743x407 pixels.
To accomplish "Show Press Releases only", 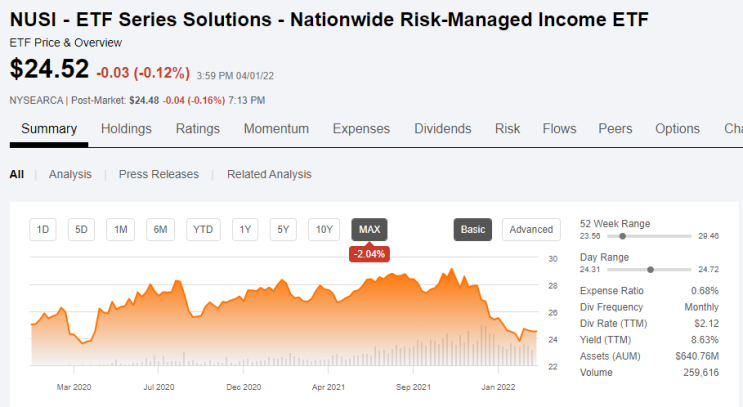I will click(159, 174).
